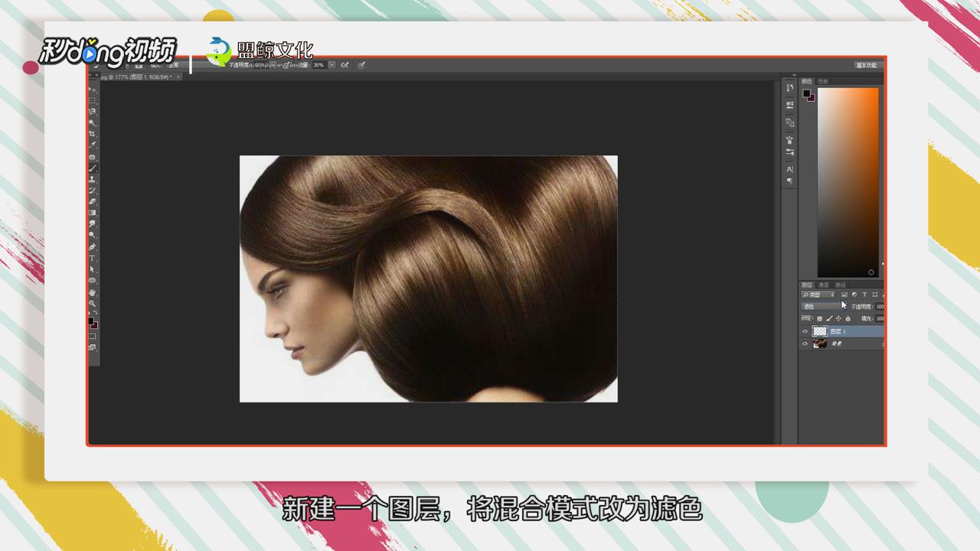The width and height of the screenshot is (980, 551).
Task: Open the Properties panel icon
Action: pos(789,105)
